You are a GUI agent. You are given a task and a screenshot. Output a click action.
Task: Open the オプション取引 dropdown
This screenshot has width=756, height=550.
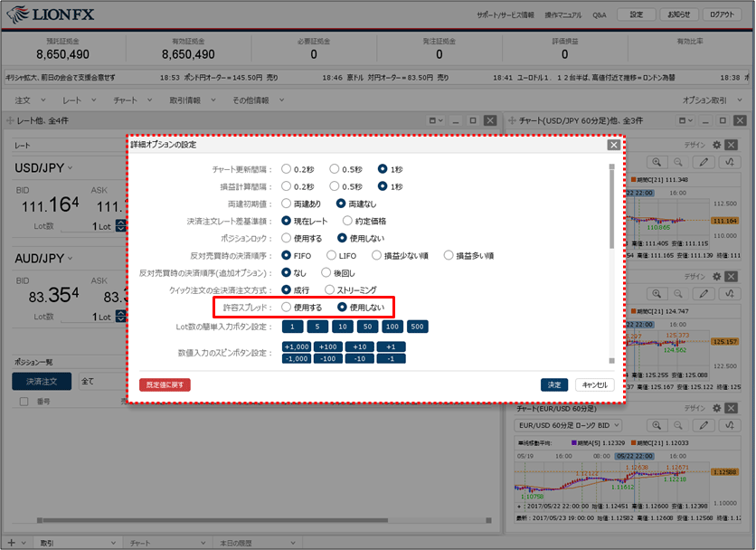712,100
